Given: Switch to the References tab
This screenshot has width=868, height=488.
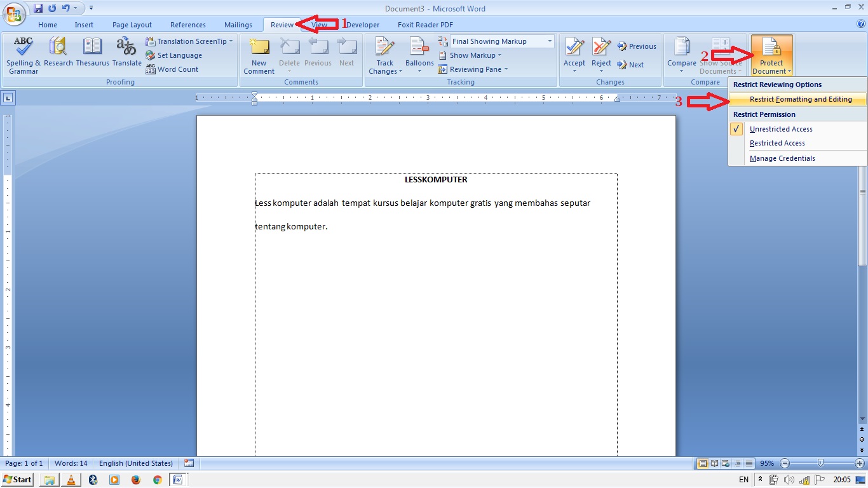Looking at the screenshot, I should pyautogui.click(x=188, y=25).
